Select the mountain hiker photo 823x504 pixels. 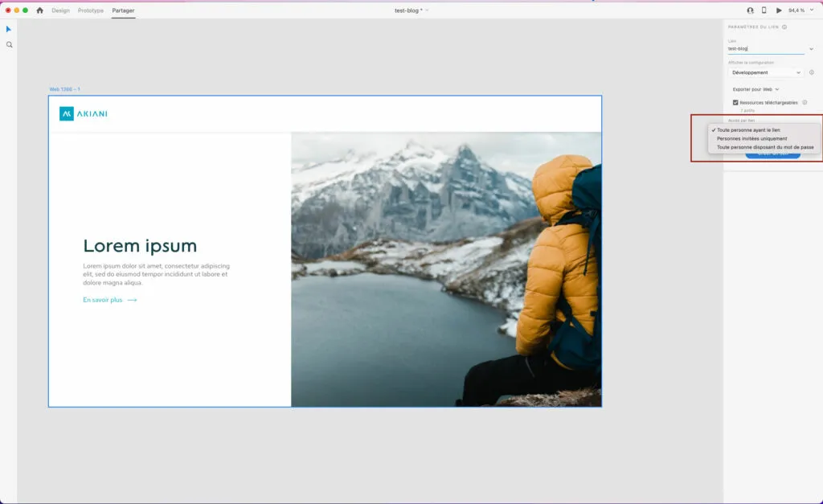pos(446,269)
